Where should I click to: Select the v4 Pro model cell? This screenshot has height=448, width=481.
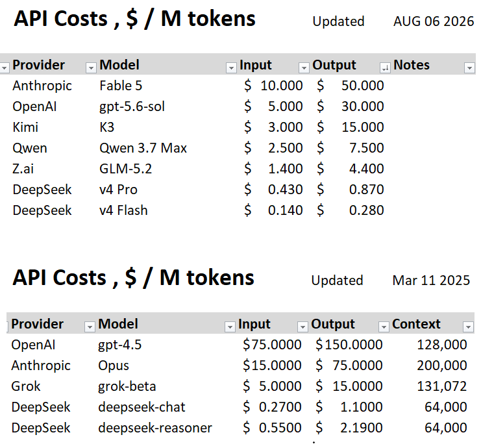coord(118,190)
